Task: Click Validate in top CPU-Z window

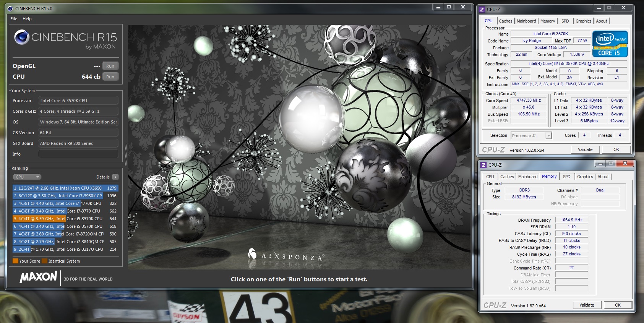Action: (585, 149)
